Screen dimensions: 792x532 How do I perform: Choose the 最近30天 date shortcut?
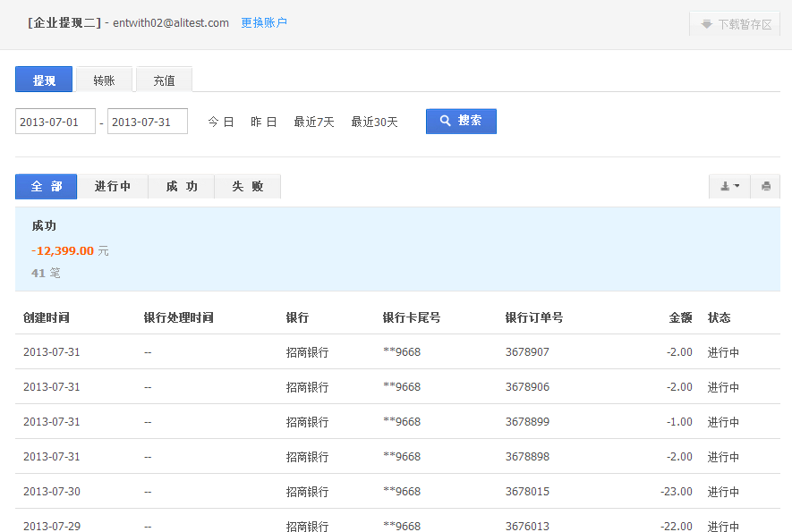(x=374, y=122)
